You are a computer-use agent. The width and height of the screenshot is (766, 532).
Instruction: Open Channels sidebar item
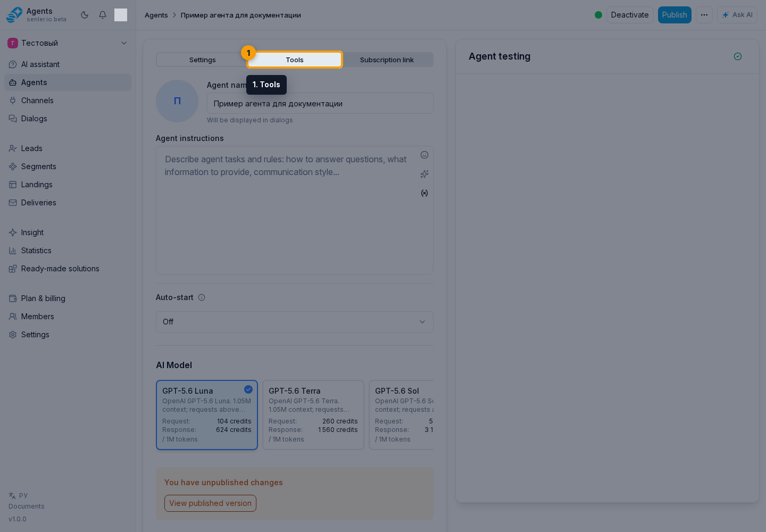[x=68, y=101]
